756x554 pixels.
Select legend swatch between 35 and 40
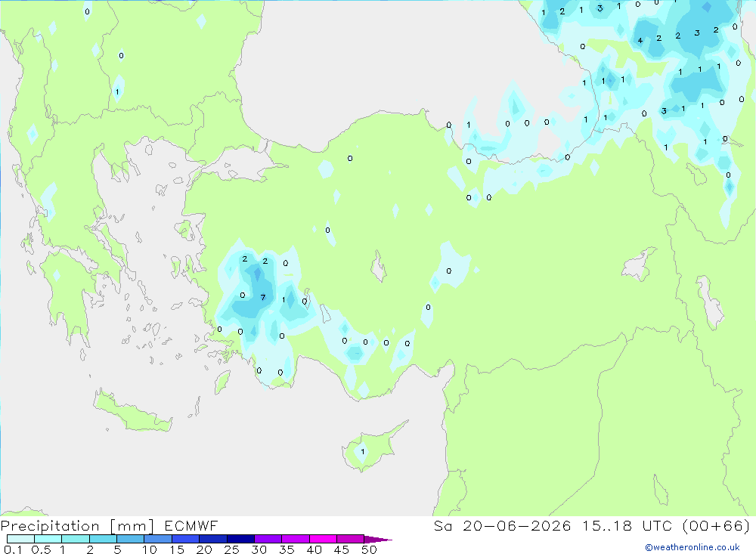pyautogui.click(x=296, y=539)
